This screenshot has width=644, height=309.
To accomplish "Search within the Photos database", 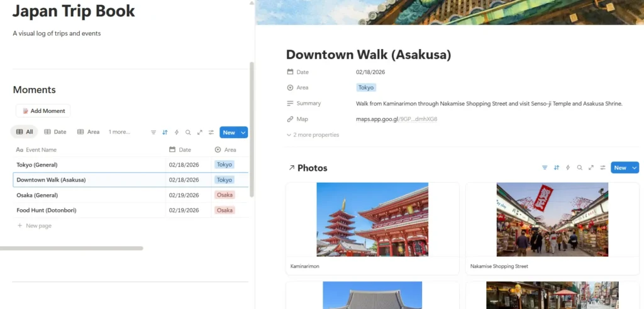I will [579, 168].
